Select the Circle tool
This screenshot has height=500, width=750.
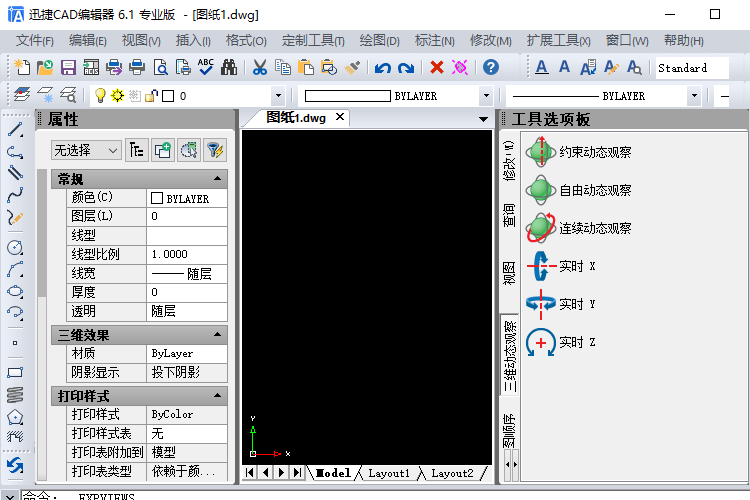pyautogui.click(x=15, y=247)
